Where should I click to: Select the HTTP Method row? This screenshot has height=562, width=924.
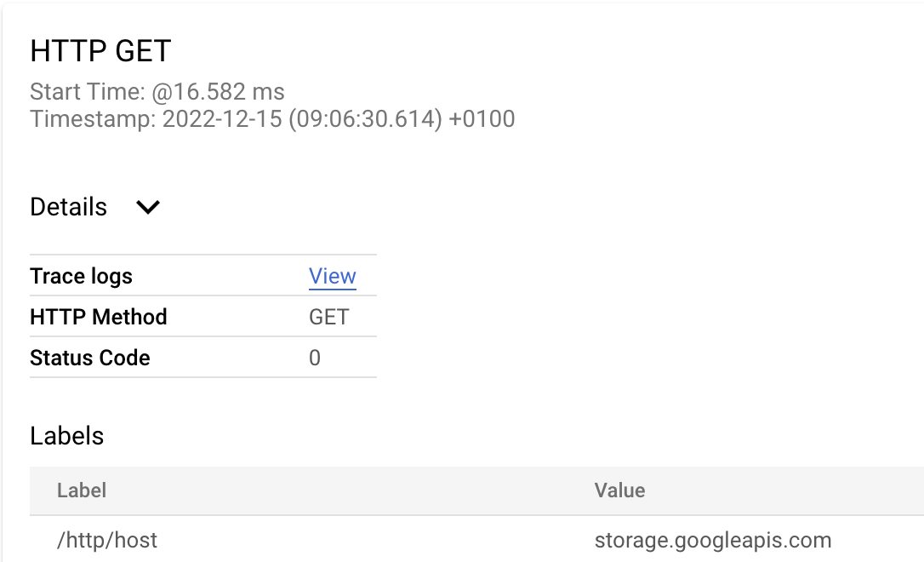[98, 317]
